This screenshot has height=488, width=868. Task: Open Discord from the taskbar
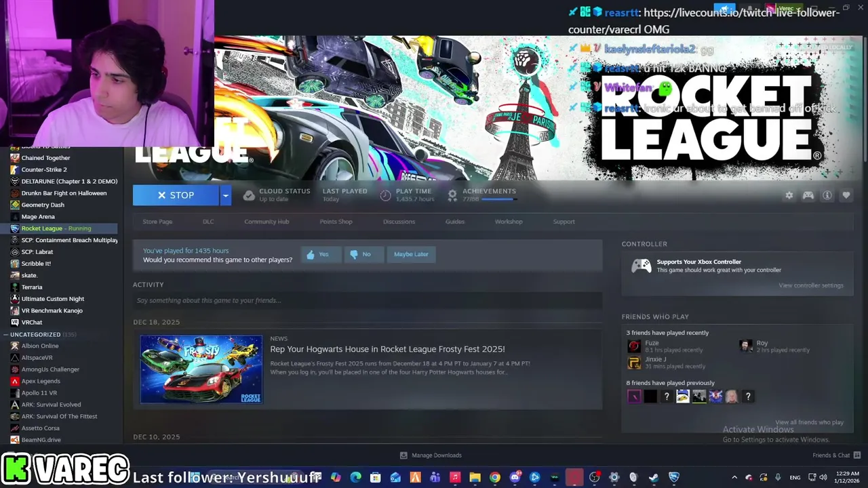[x=515, y=477]
